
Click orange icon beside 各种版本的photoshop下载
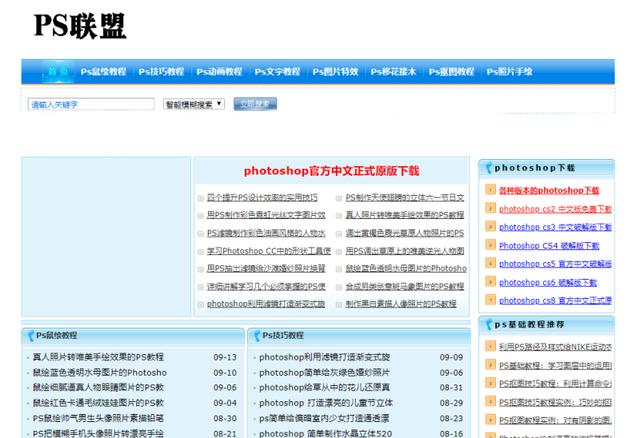pos(490,190)
